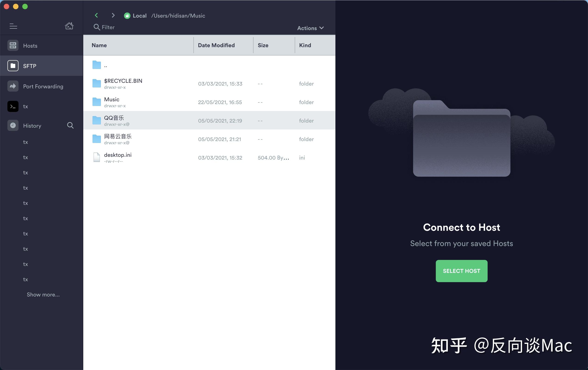Click the 504.00 By... size cell
This screenshot has width=588, height=370.
coord(273,158)
